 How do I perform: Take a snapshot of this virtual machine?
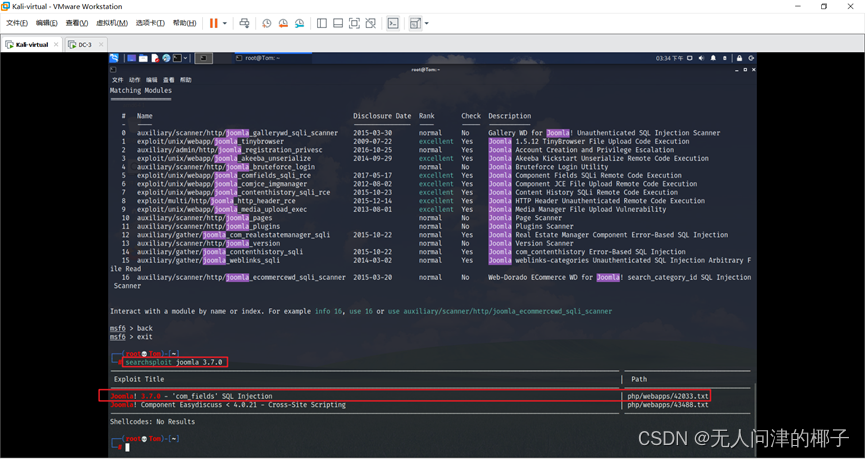click(x=266, y=23)
